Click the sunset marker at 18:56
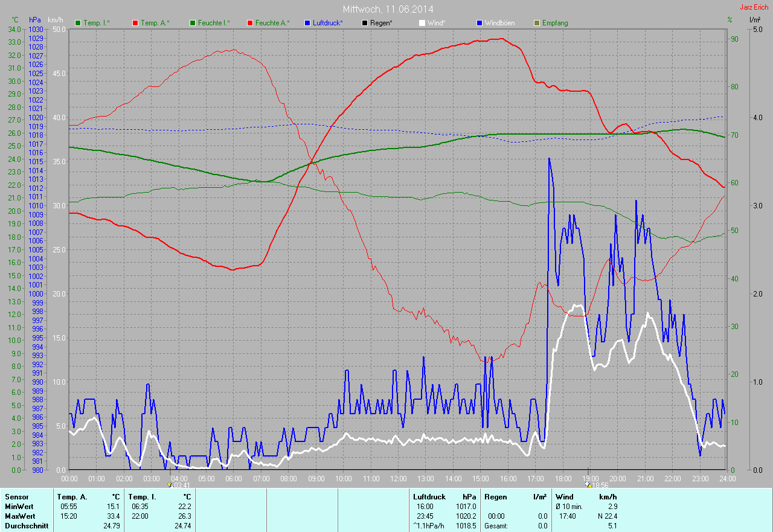The width and height of the screenshot is (773, 532). point(589,484)
